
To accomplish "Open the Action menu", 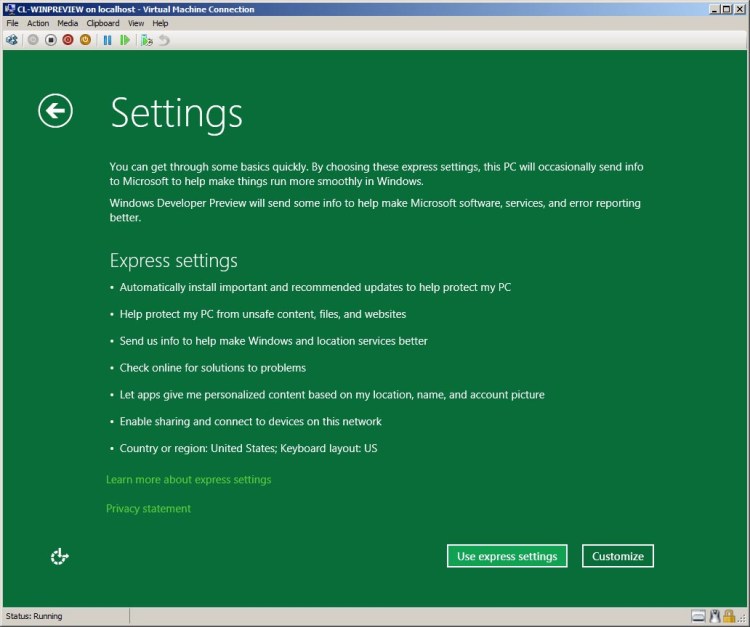I will pyautogui.click(x=38, y=23).
